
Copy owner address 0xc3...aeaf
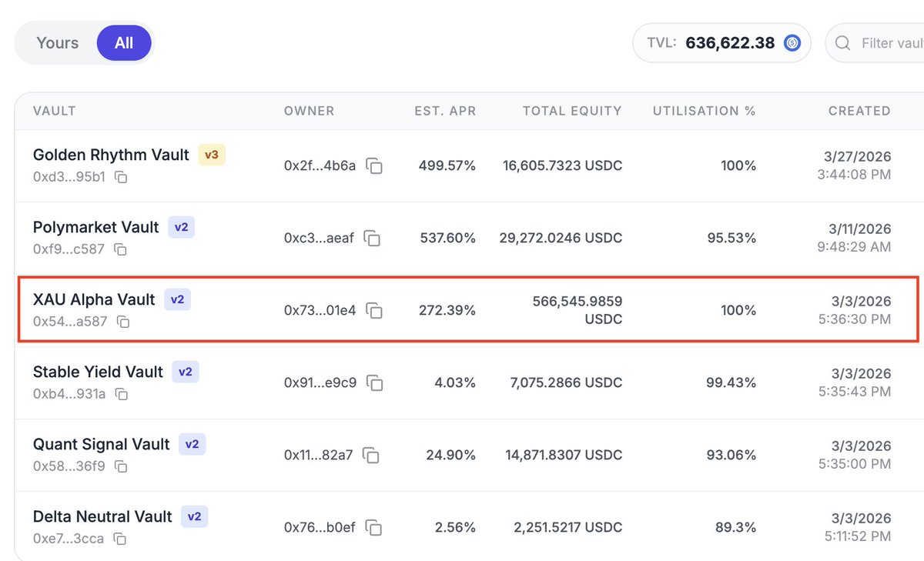coord(372,238)
